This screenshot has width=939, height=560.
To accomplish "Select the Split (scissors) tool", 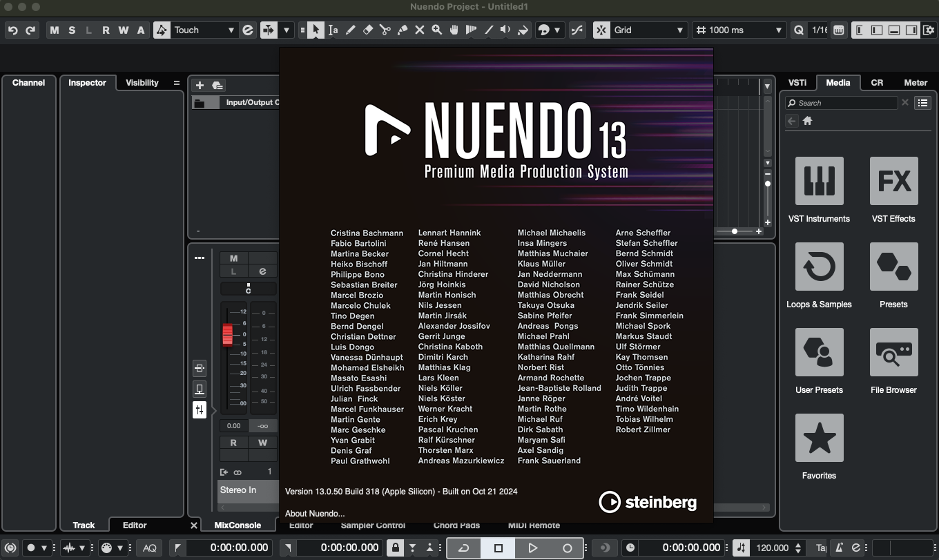I will tap(385, 30).
